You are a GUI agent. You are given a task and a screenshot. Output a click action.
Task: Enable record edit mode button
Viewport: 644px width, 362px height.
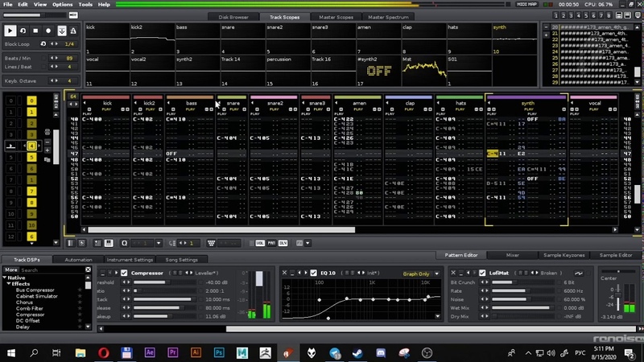48,31
